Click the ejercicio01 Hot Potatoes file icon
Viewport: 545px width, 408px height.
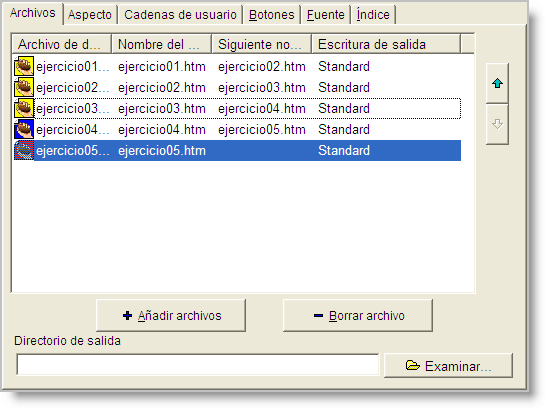pos(24,66)
